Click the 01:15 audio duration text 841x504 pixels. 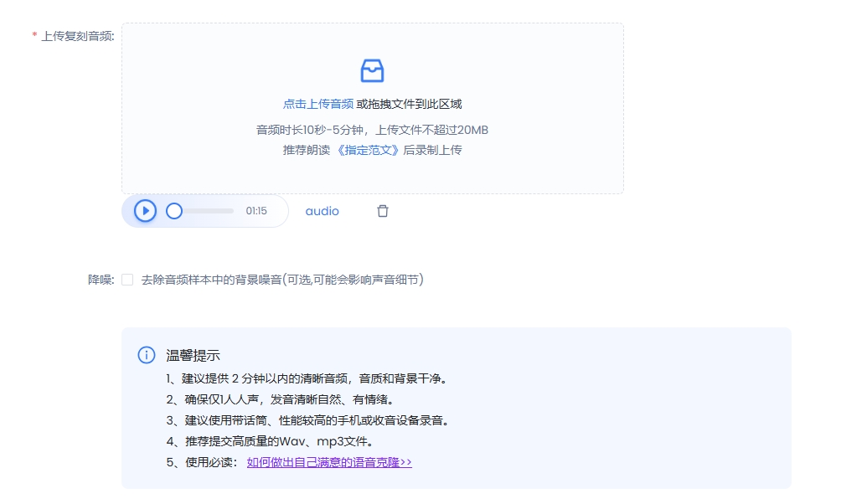256,211
